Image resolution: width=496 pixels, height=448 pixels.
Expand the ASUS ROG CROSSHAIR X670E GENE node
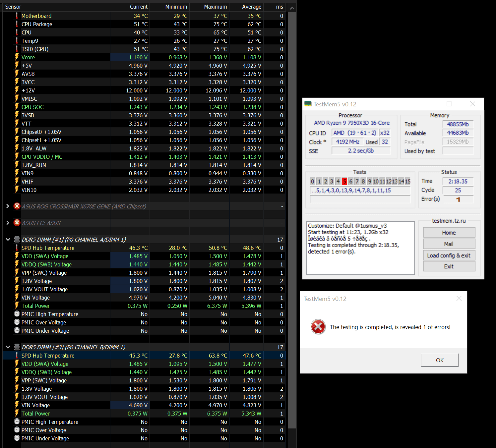pyautogui.click(x=8, y=206)
